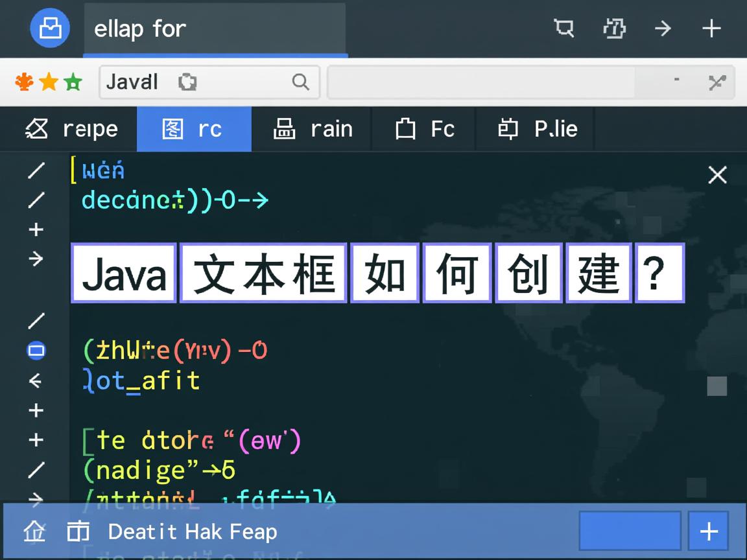Click the refresh icon next to Javal text
This screenshot has height=560, width=747.
tap(187, 82)
